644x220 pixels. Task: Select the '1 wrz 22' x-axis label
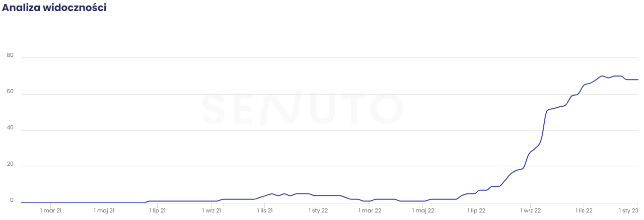(531, 211)
